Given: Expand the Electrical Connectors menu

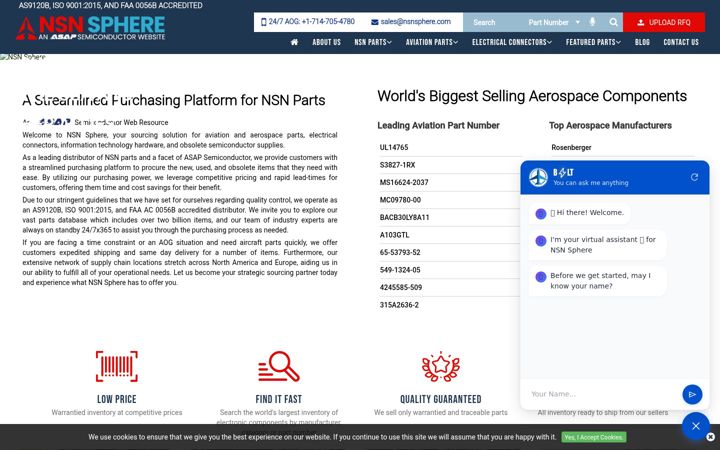Looking at the screenshot, I should click(512, 42).
